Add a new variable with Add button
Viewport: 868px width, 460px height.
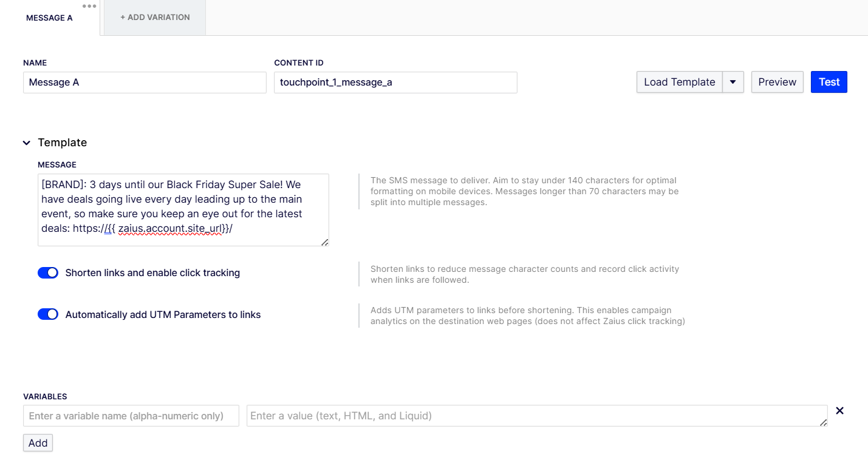click(38, 443)
